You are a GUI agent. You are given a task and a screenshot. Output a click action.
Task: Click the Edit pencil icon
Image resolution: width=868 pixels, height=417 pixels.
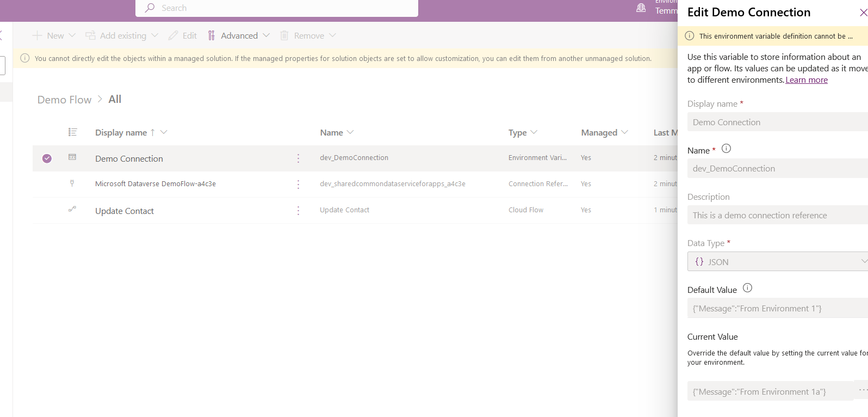(173, 35)
